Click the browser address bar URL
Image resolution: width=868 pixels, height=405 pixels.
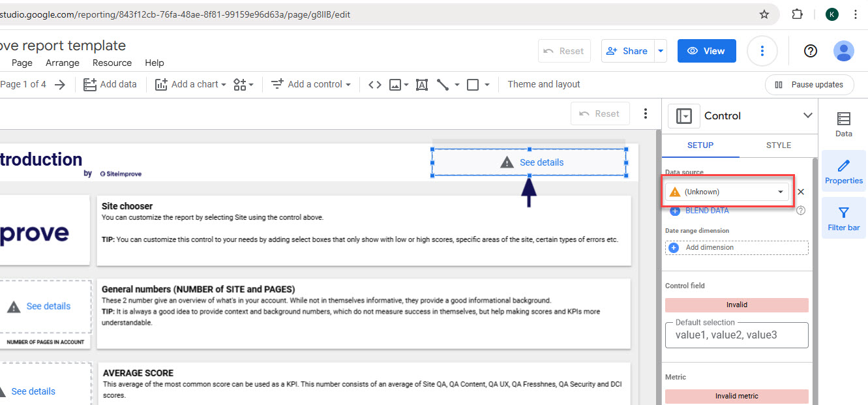pos(176,14)
